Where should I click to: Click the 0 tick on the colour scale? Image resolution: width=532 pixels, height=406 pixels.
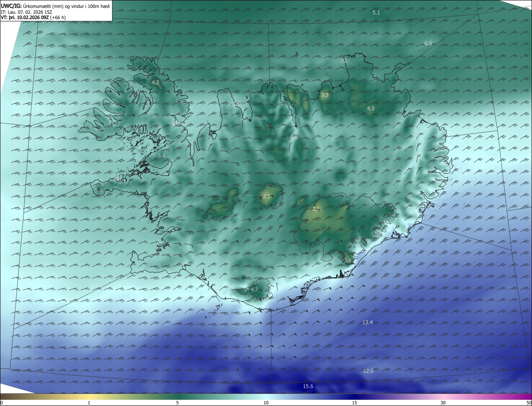coord(2,403)
